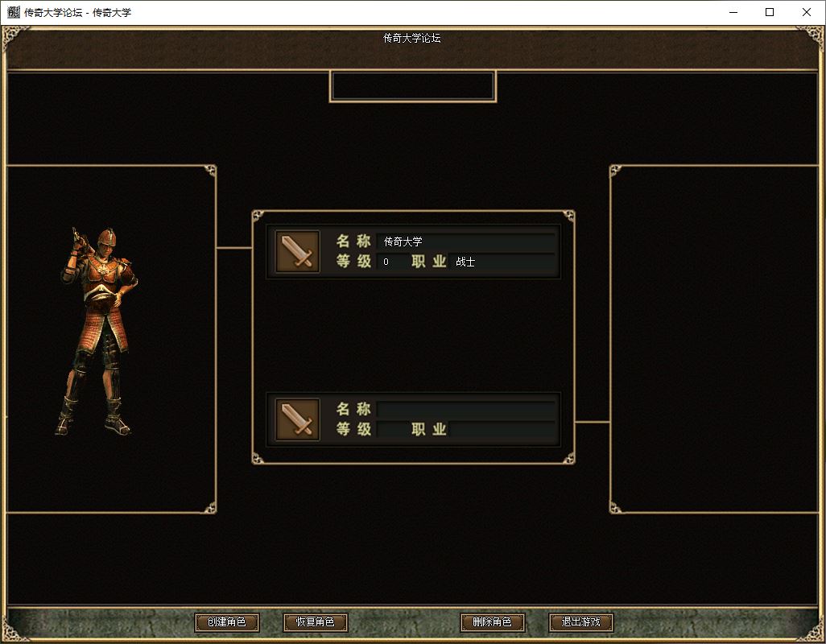The height and width of the screenshot is (644, 826).
Task: Click the 退出游戏 button
Action: (581, 622)
